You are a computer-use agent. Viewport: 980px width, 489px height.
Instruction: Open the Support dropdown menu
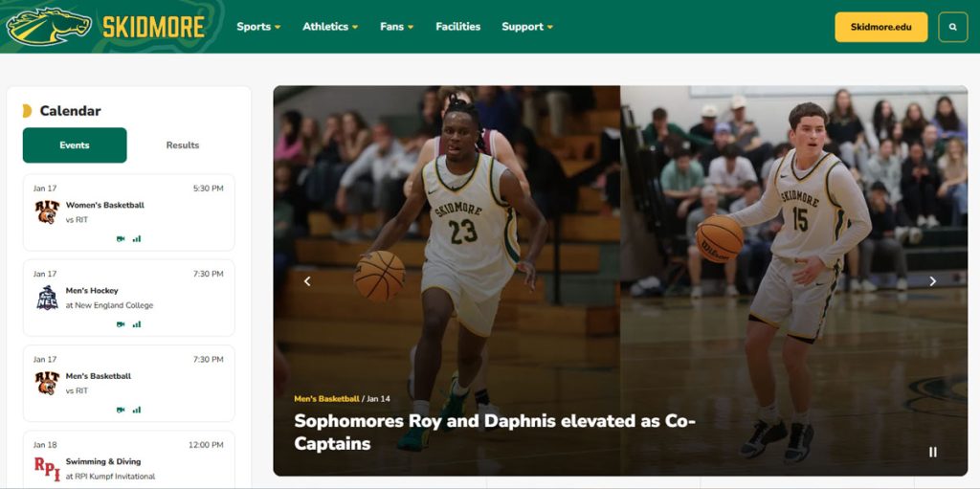pos(527,27)
